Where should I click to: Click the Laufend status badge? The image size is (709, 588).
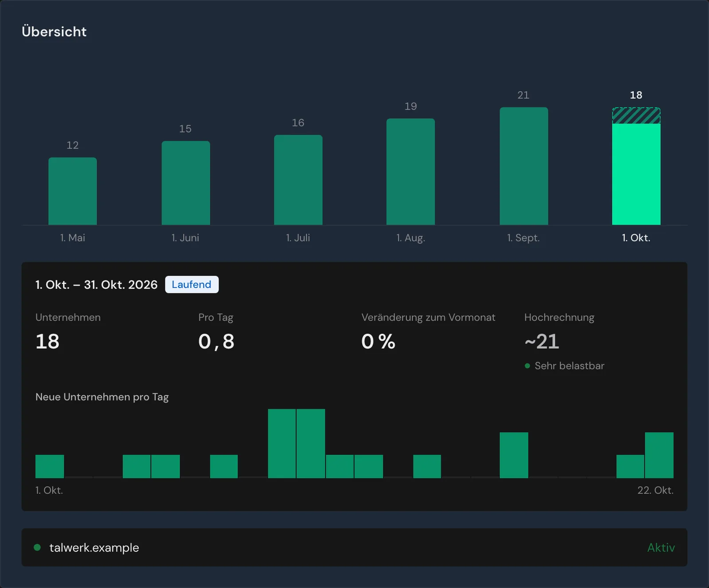point(192,284)
